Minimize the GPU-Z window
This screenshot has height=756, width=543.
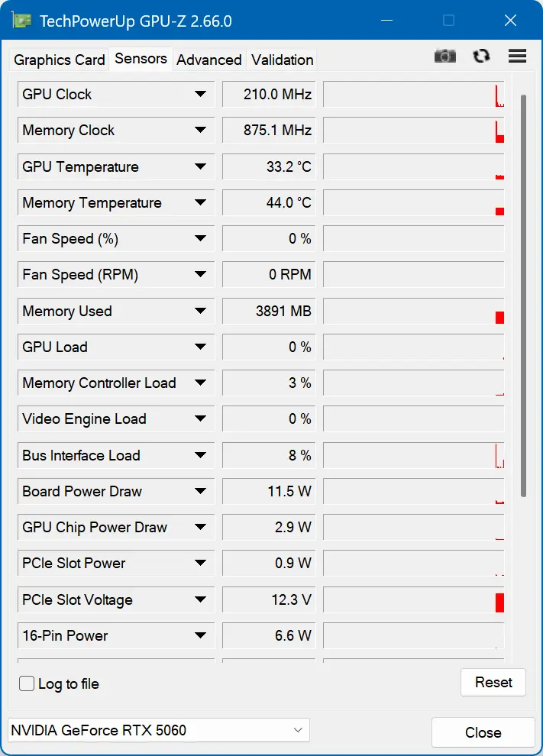click(x=386, y=21)
